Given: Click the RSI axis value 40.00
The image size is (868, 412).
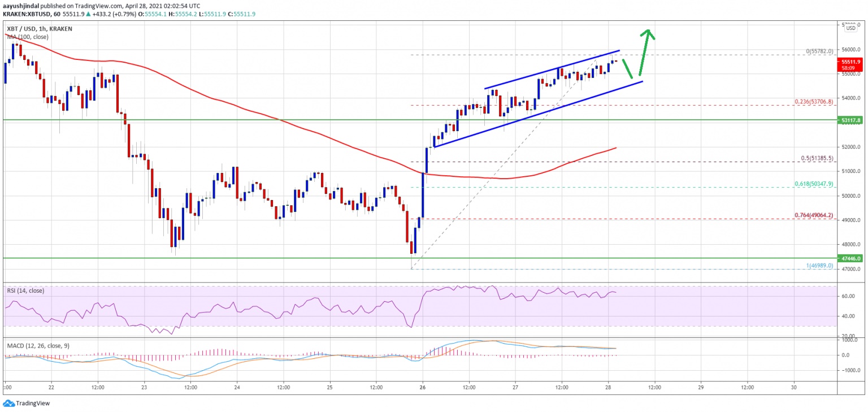Looking at the screenshot, I should click(x=848, y=316).
